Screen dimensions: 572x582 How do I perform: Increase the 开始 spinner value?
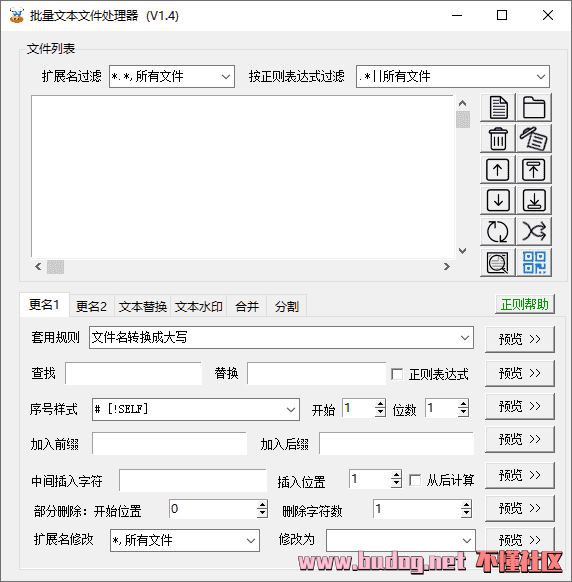tap(380, 403)
